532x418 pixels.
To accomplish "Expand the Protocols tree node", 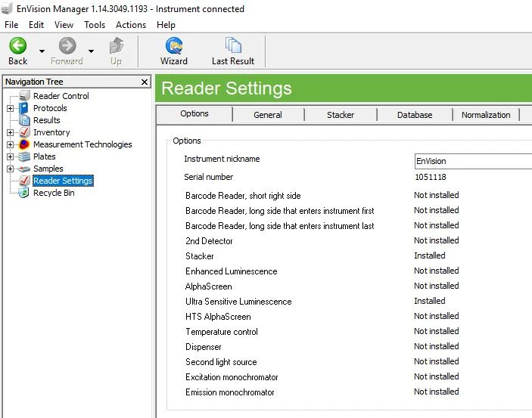I will (10, 108).
